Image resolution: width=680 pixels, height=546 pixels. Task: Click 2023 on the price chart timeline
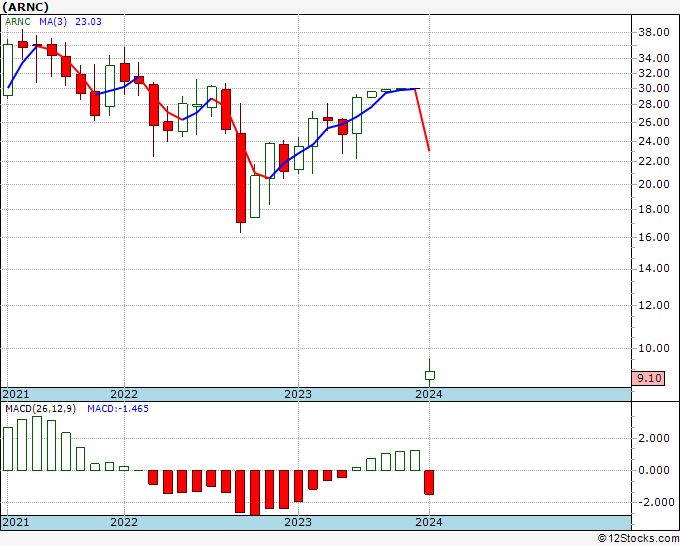[x=298, y=394]
